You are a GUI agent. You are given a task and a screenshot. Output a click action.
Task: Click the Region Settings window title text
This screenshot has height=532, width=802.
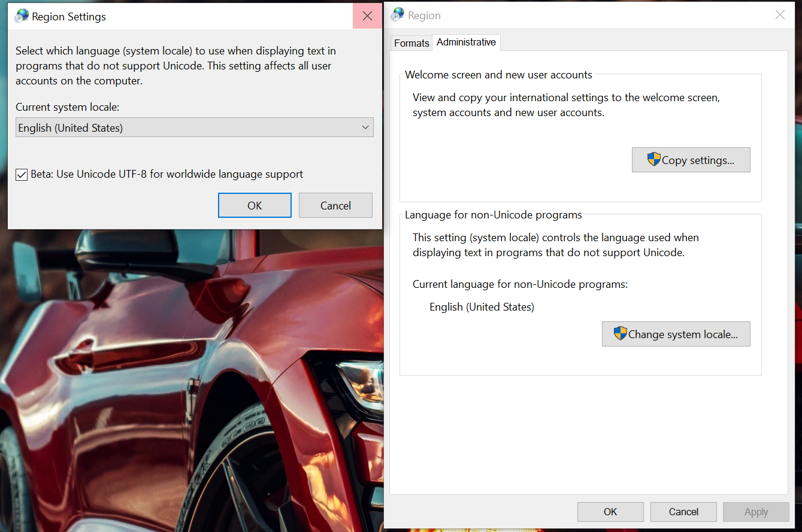click(x=69, y=17)
